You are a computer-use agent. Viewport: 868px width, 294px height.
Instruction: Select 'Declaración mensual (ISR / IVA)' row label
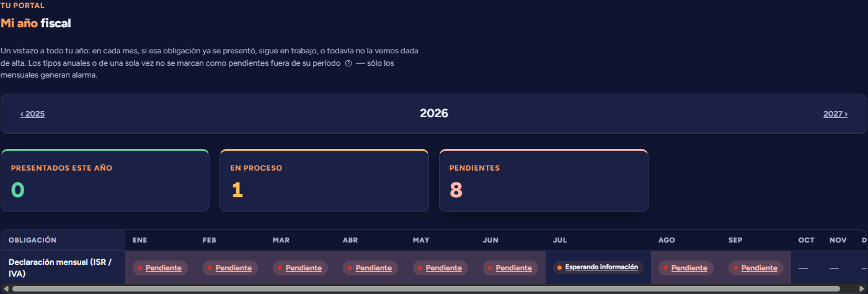[x=60, y=268]
